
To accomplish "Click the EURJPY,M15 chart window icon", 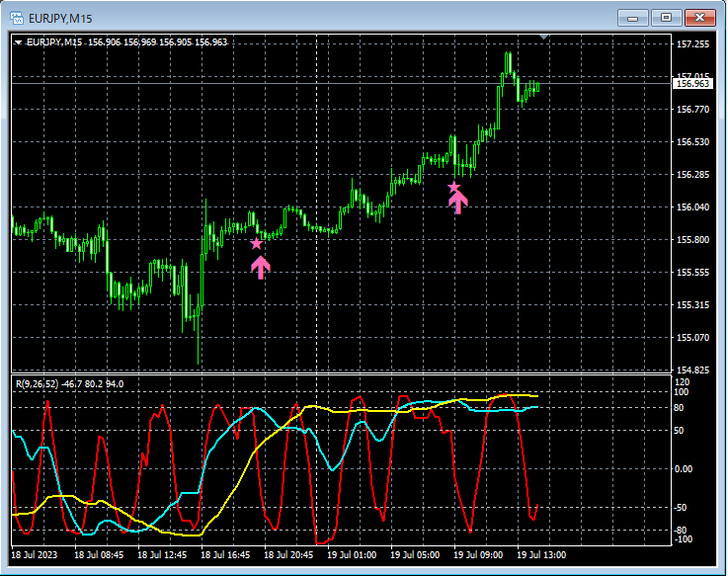I will pyautogui.click(x=17, y=18).
